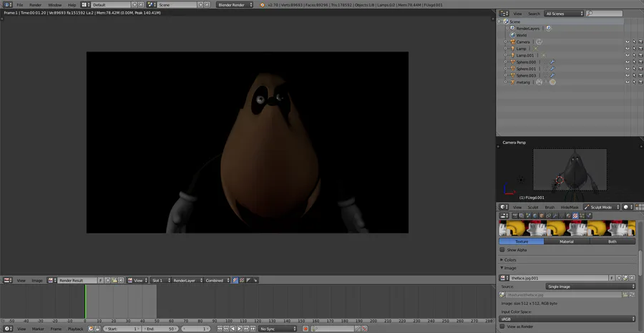
Task: Click the Camera object icon in outliner
Action: point(512,42)
